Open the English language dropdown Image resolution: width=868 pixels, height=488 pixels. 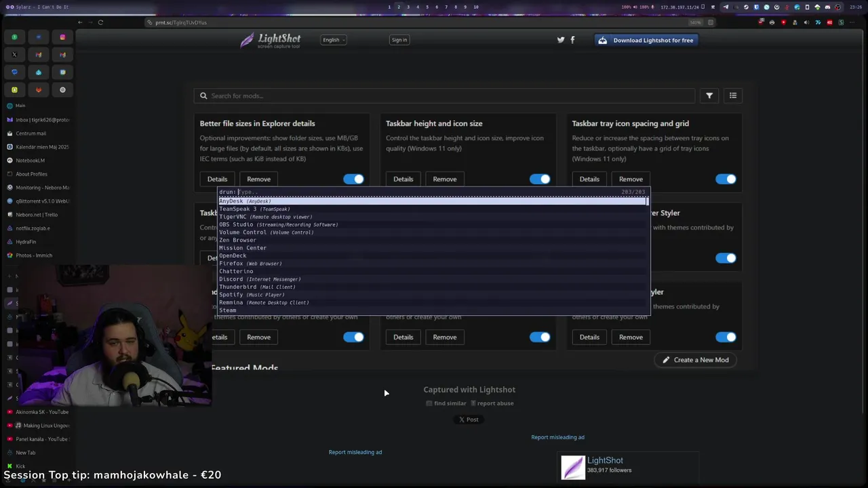coord(334,40)
